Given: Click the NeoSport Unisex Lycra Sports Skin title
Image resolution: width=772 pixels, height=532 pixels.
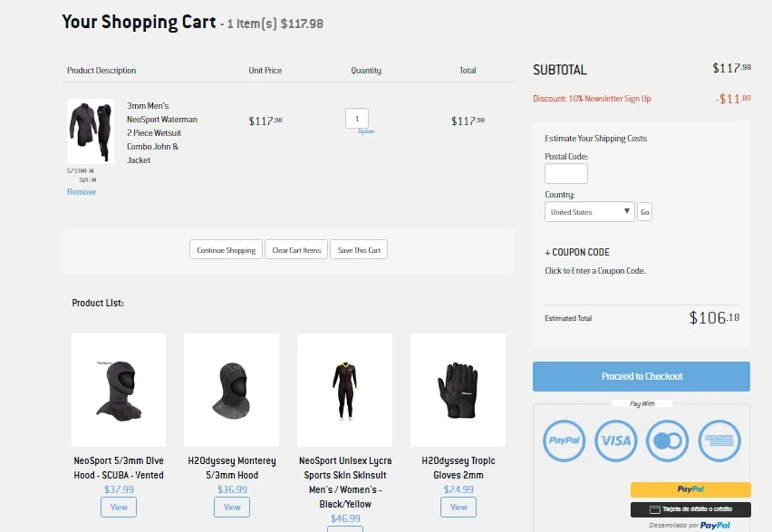Looking at the screenshot, I should [x=345, y=482].
